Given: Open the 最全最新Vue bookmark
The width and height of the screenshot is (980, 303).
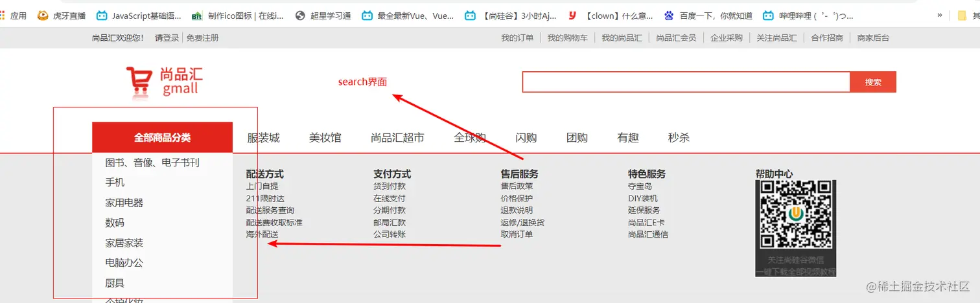Looking at the screenshot, I should click(408, 16).
